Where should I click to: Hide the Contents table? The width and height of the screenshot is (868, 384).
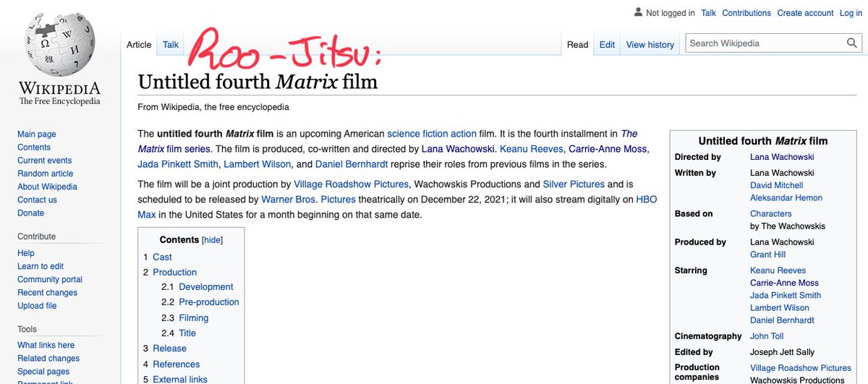click(x=212, y=240)
